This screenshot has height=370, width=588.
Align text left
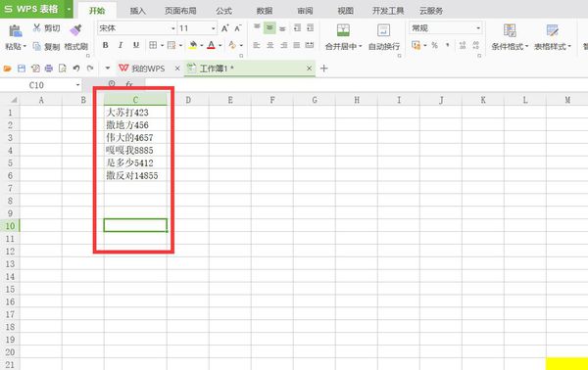(x=257, y=45)
